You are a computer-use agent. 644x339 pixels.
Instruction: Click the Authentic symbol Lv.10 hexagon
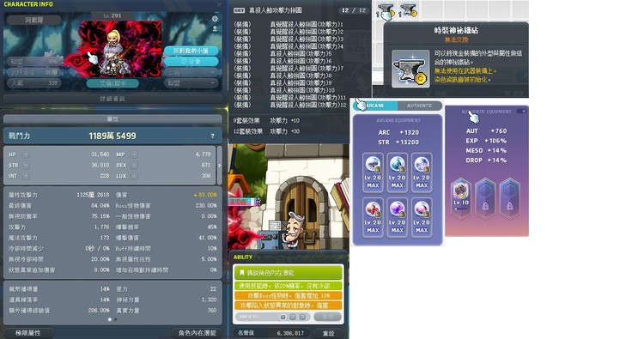pyautogui.click(x=461, y=197)
